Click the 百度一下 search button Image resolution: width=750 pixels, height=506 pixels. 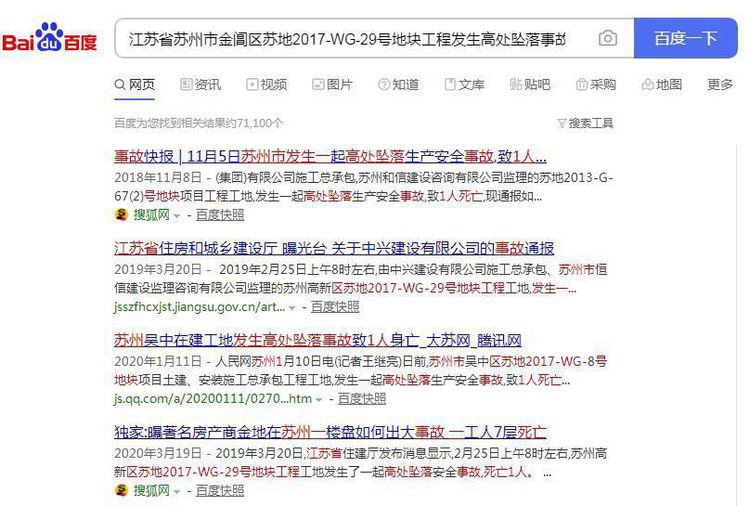click(685, 38)
